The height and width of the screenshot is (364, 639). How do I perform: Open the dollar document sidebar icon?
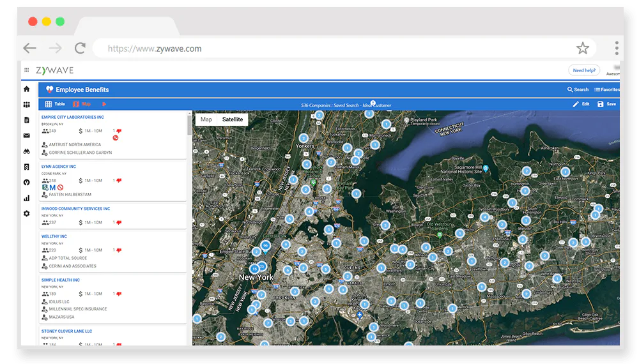26,167
